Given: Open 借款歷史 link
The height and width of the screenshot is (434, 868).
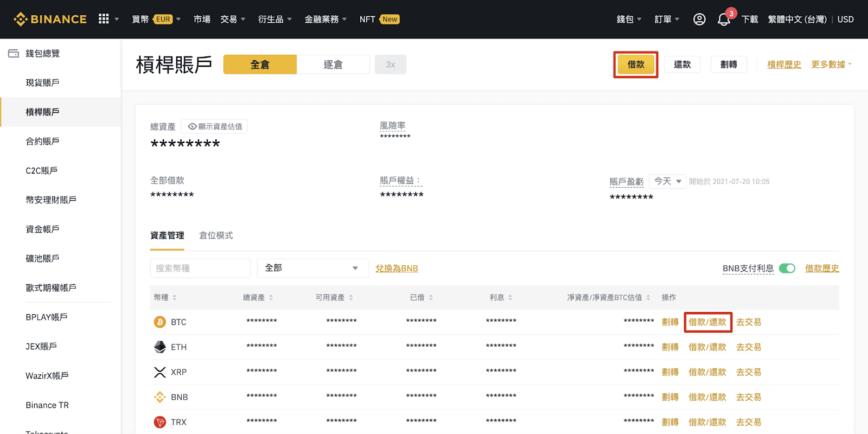Looking at the screenshot, I should click(822, 269).
